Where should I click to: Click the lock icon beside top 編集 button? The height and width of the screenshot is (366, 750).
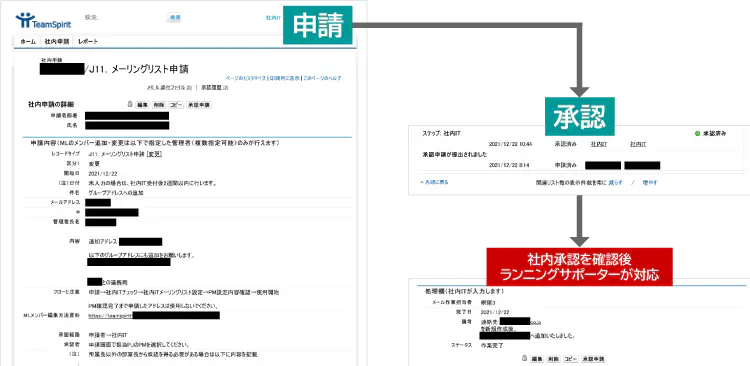click(x=130, y=104)
